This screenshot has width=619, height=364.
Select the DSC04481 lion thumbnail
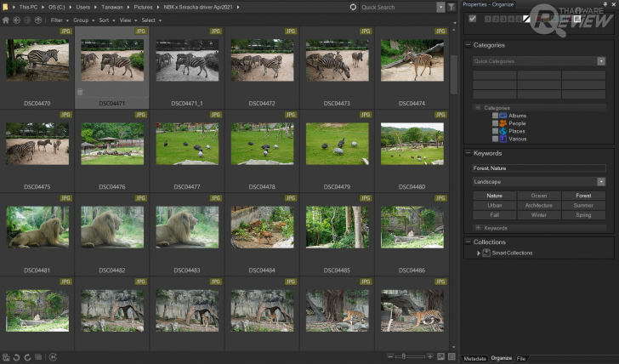click(x=37, y=228)
